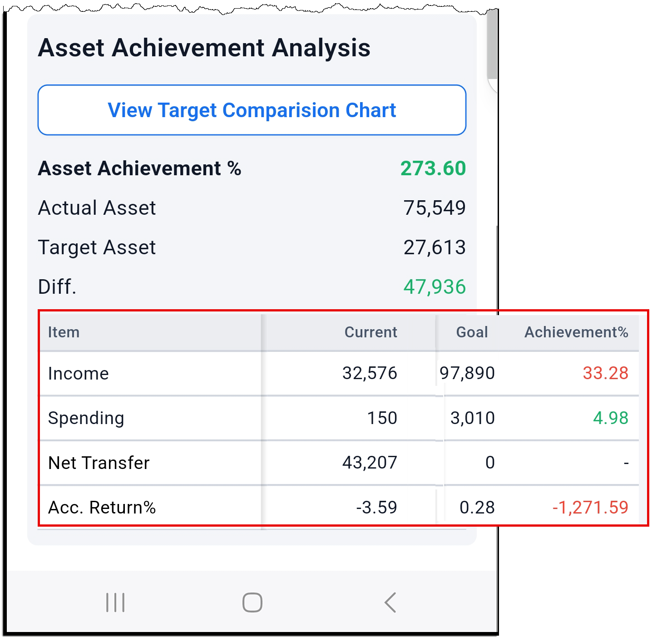This screenshot has height=637, width=672.
Task: Click the Spending row label
Action: pos(86,418)
